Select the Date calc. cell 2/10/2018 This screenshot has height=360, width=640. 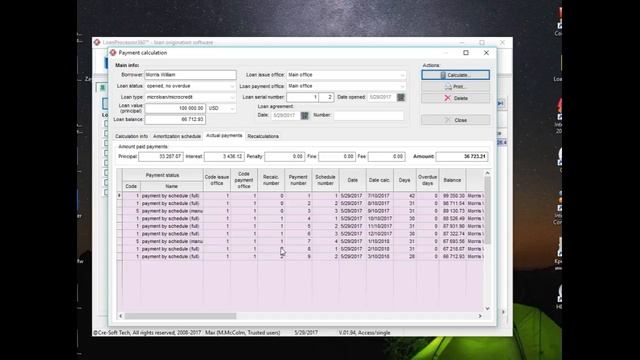380,249
